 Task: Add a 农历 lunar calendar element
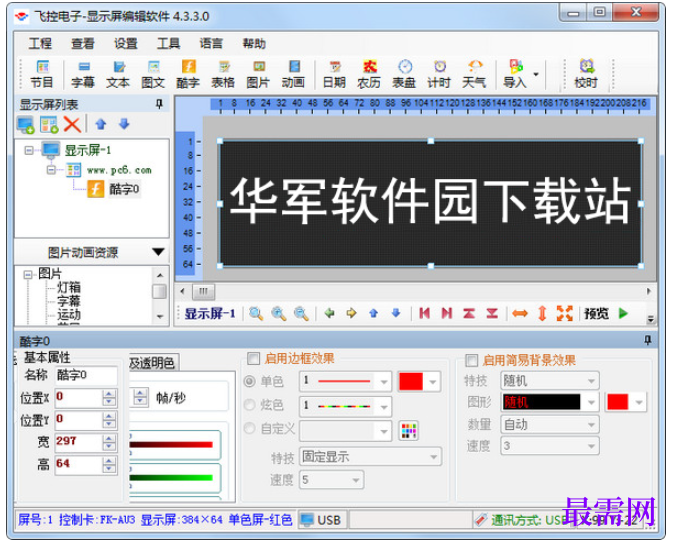tap(369, 74)
